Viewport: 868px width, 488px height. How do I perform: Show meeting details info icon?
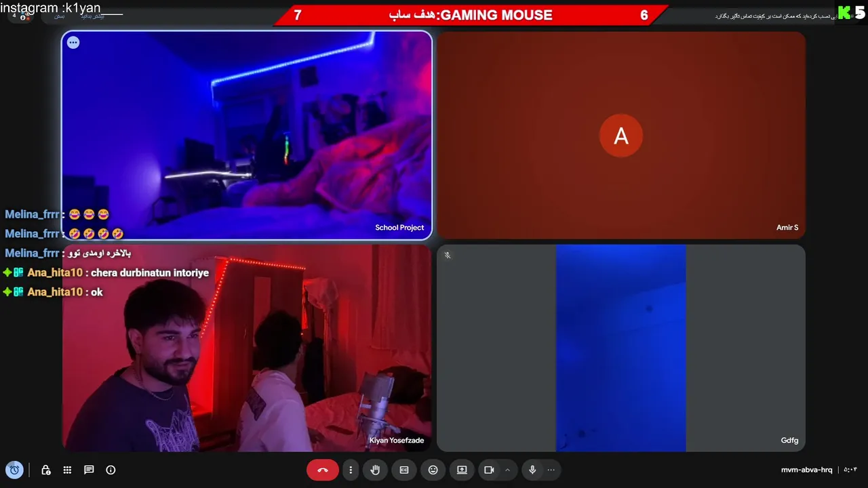tap(111, 470)
